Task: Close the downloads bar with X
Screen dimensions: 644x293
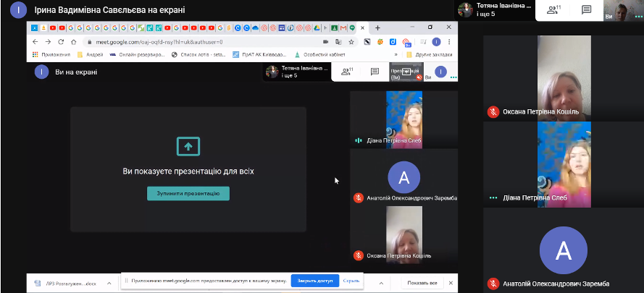Action: pos(451,283)
